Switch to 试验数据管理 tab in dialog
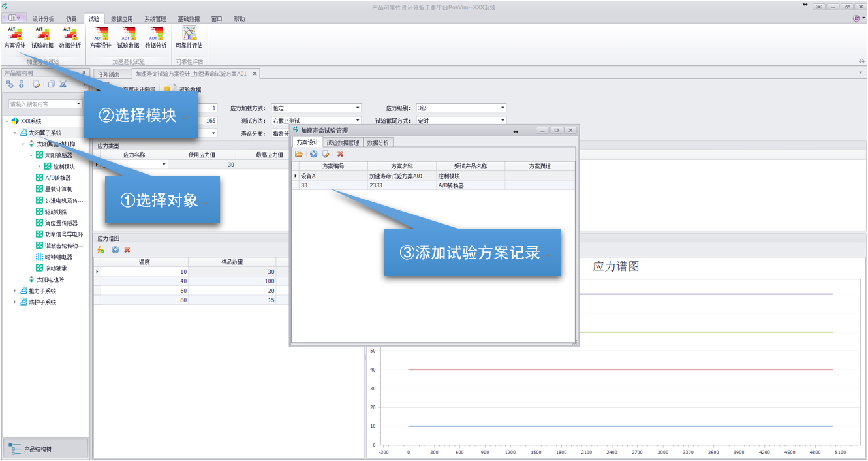This screenshot has width=868, height=461. tap(343, 142)
